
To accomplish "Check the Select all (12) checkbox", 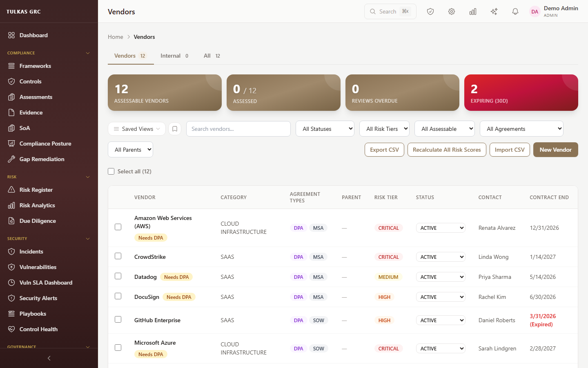I will [x=111, y=171].
